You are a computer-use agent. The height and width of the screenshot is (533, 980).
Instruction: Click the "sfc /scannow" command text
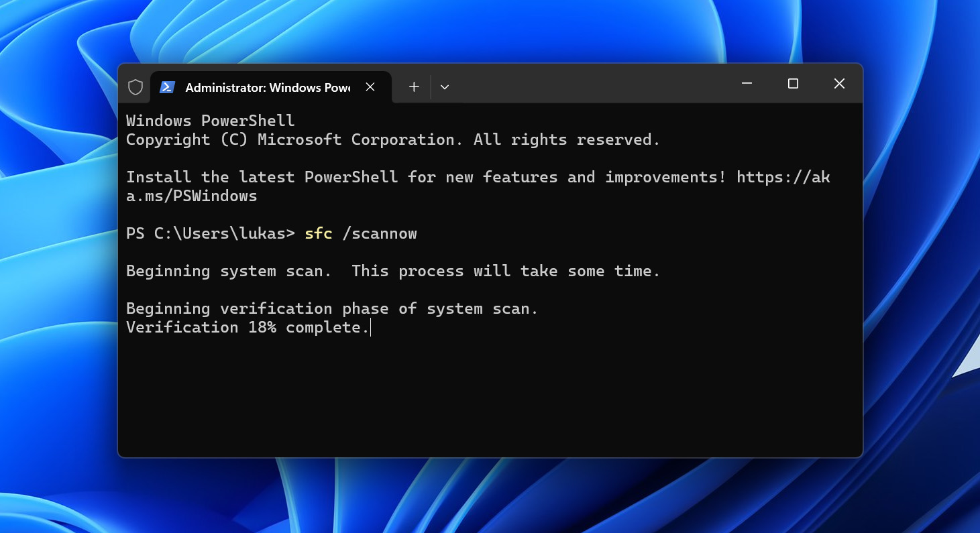(361, 233)
